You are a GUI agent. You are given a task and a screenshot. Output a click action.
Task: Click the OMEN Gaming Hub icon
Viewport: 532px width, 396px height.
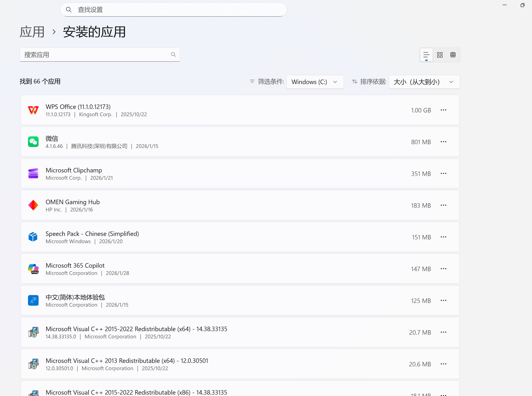(x=33, y=205)
